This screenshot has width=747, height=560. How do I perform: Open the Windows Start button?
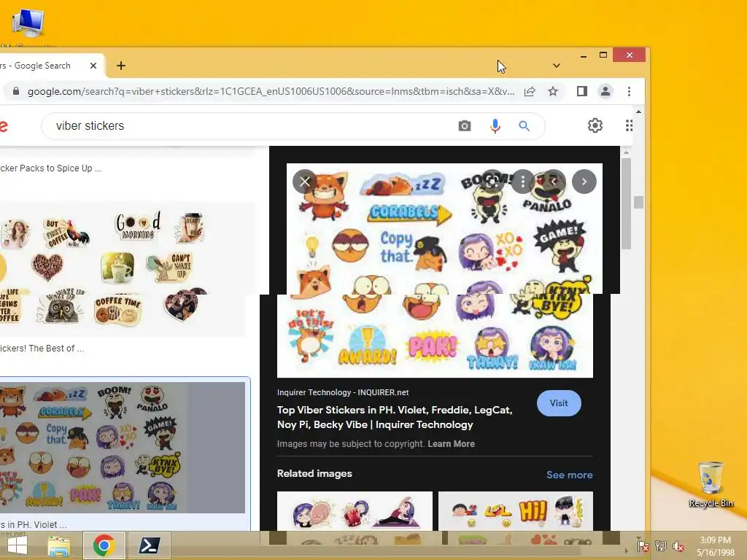pyautogui.click(x=18, y=545)
